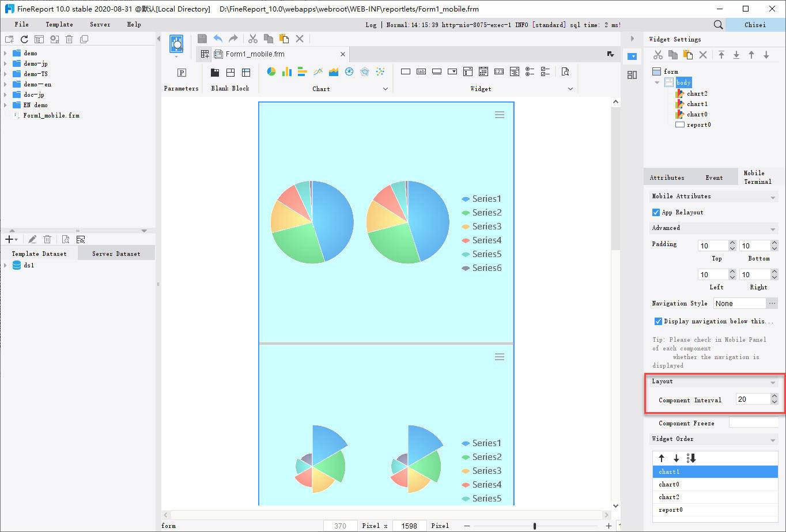Click the scatter chart icon
786x532 pixels.
(x=380, y=71)
